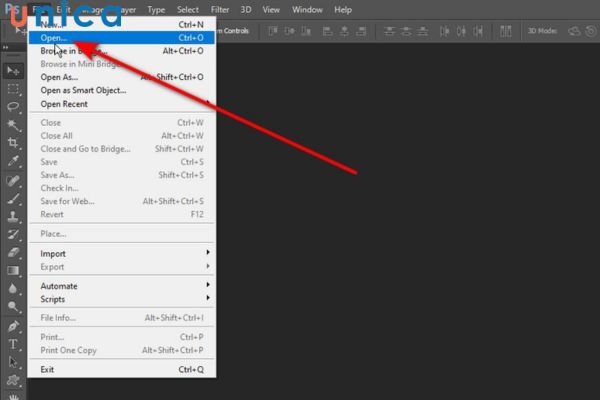Click the Revert entry
600x400 pixels.
coord(122,214)
